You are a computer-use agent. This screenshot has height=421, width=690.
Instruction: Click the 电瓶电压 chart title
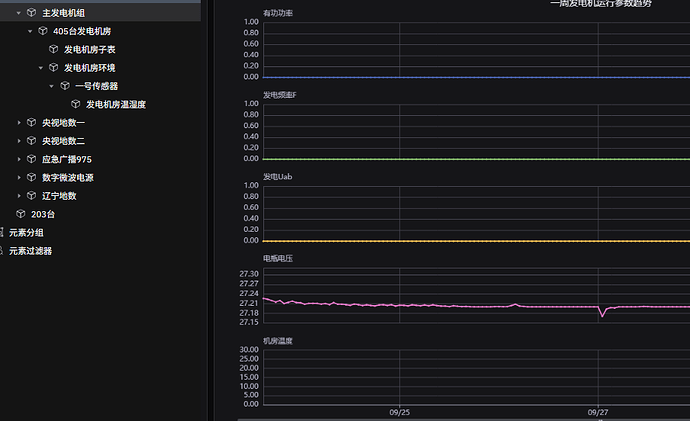coord(278,259)
